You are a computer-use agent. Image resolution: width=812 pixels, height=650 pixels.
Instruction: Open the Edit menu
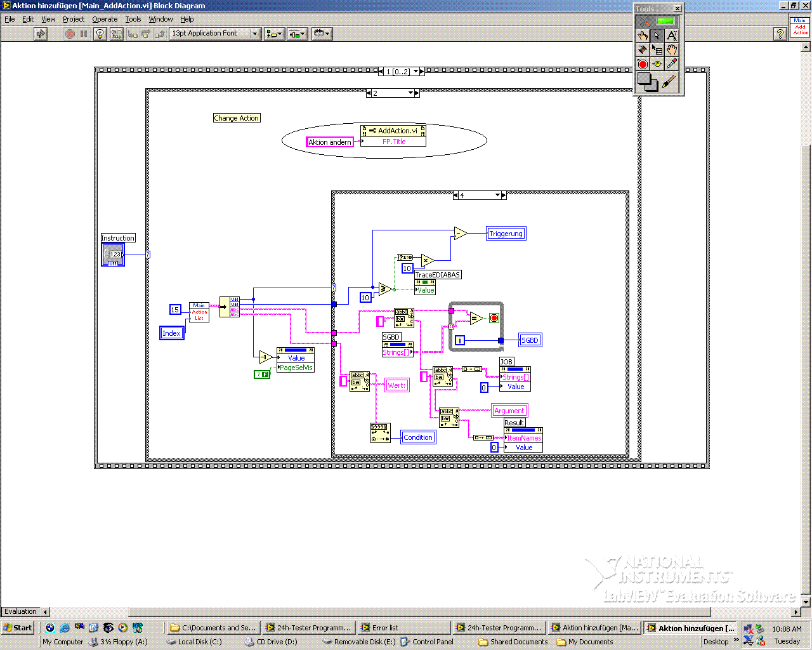(x=28, y=19)
